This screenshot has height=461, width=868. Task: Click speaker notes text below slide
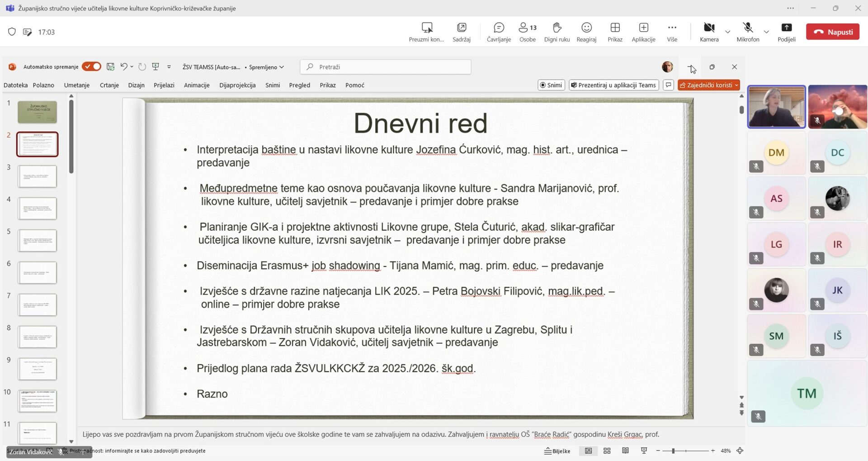click(370, 434)
